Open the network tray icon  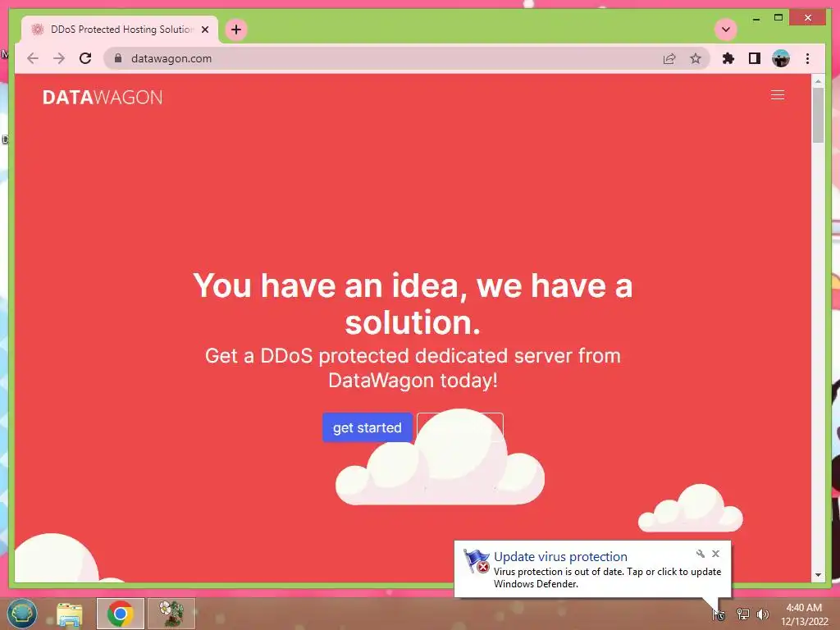click(x=743, y=614)
